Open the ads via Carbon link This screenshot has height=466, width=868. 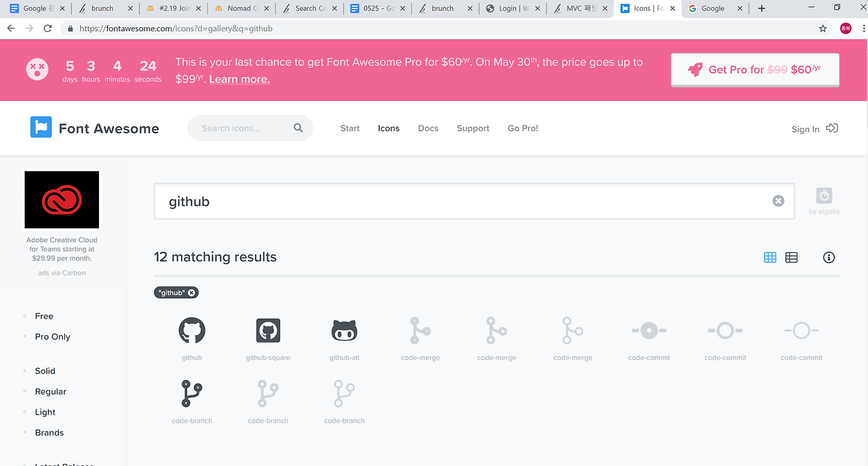tap(62, 273)
